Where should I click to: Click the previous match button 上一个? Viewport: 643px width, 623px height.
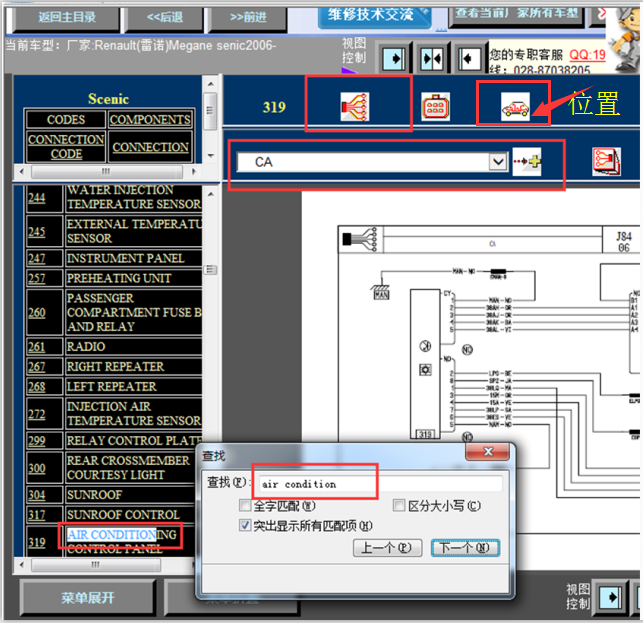pyautogui.click(x=388, y=548)
